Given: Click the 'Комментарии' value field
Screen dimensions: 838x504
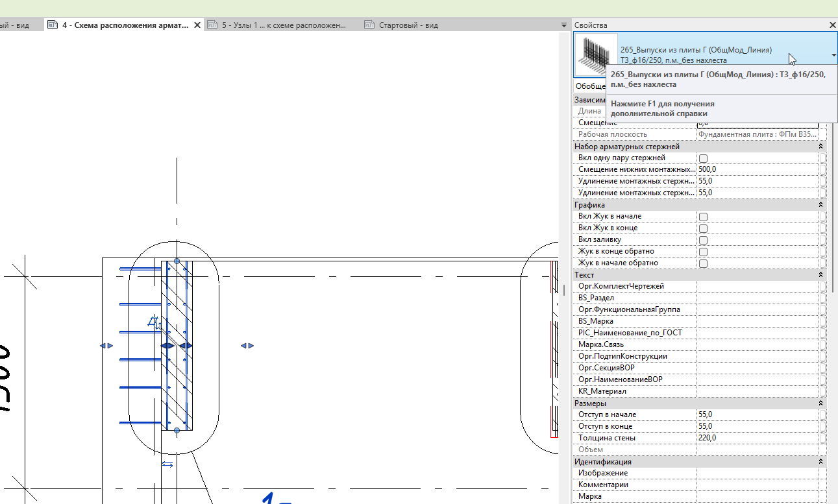Looking at the screenshot, I should pos(757,485).
